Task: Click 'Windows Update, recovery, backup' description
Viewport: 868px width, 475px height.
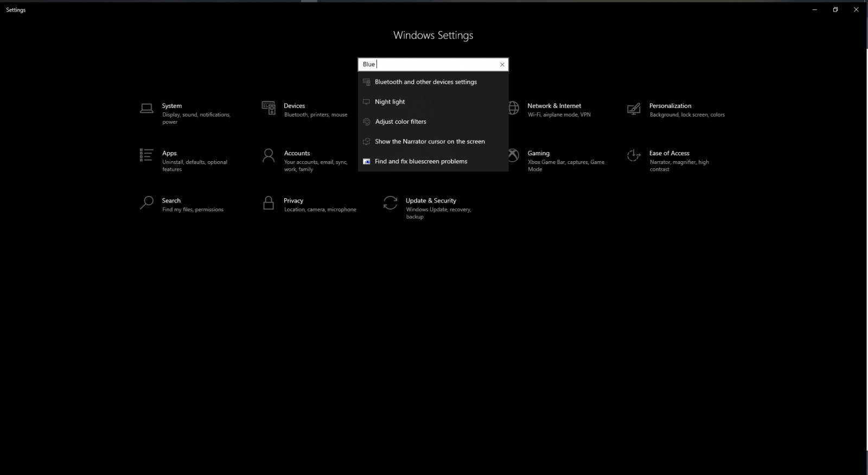Action: tap(438, 213)
